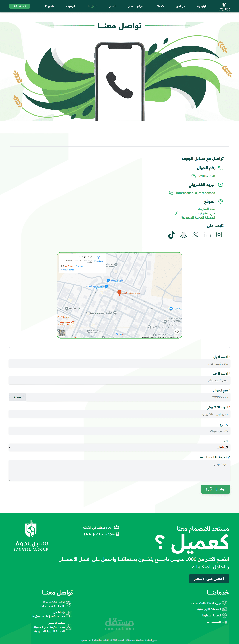239x644 pixels.
Task: Open the TikTok social icon
Action: click(x=172, y=235)
